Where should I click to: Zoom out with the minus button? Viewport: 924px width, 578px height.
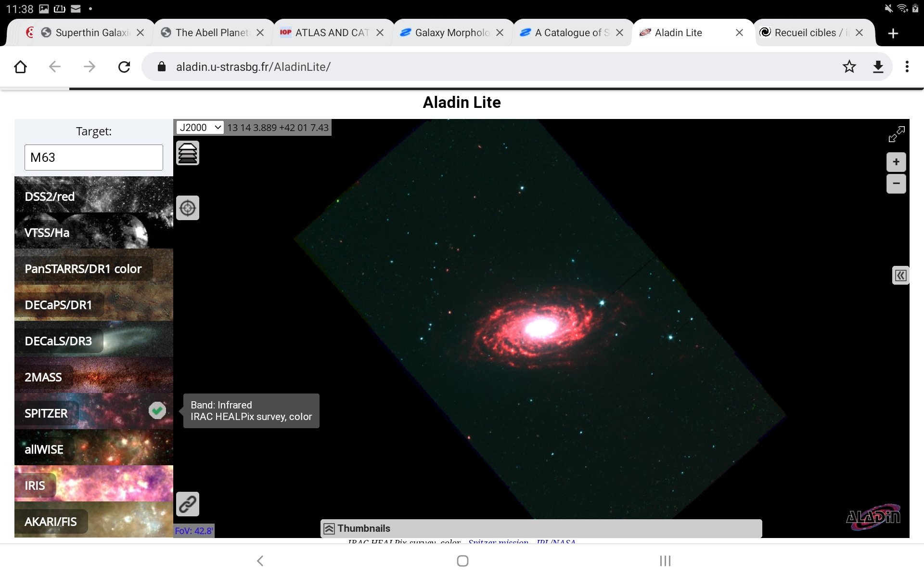896,184
